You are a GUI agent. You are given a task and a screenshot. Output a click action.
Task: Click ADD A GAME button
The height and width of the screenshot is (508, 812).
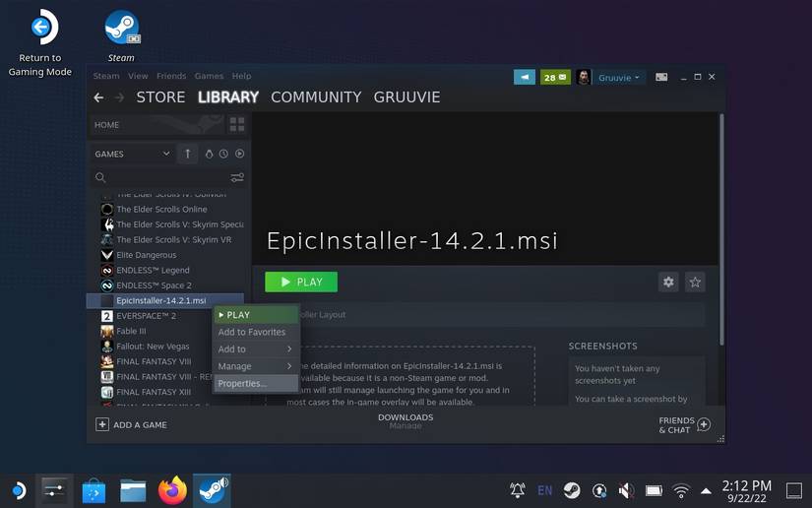[132, 424]
